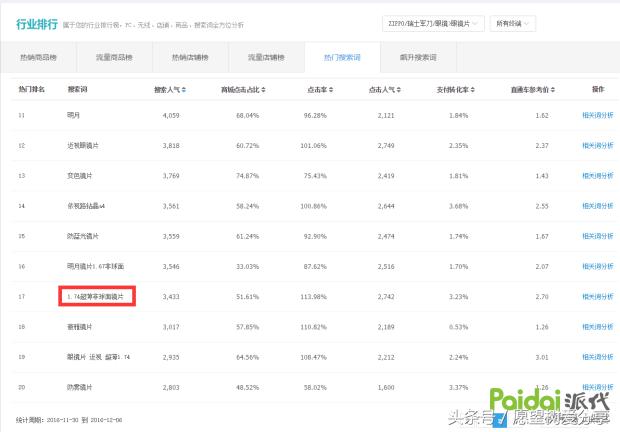Click 相关词分析 for 变色镜片 row
Image resolution: width=620 pixels, height=432 pixels.
pos(598,176)
